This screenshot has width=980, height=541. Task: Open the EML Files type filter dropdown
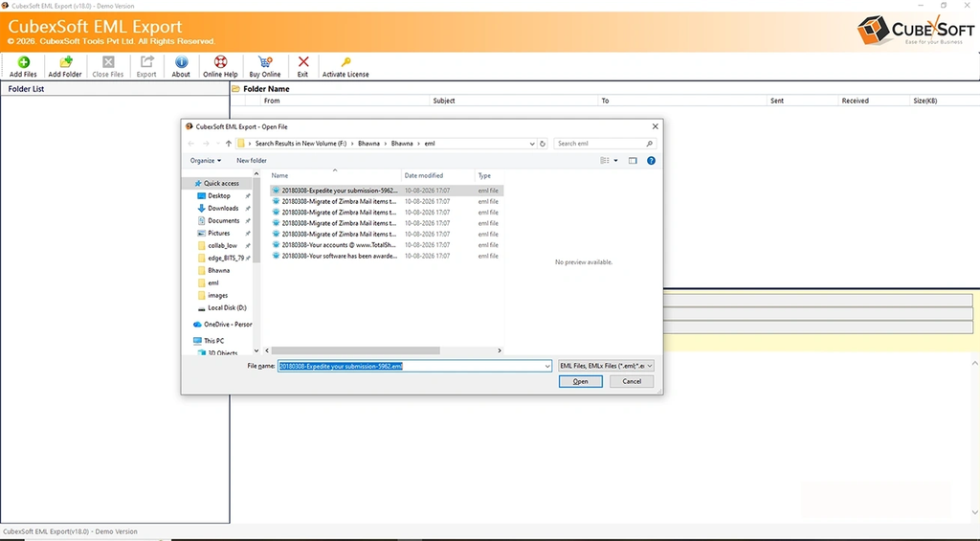click(x=606, y=366)
